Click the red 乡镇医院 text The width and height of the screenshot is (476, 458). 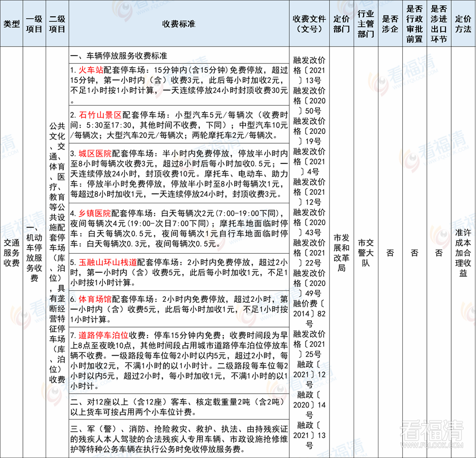pyautogui.click(x=95, y=213)
